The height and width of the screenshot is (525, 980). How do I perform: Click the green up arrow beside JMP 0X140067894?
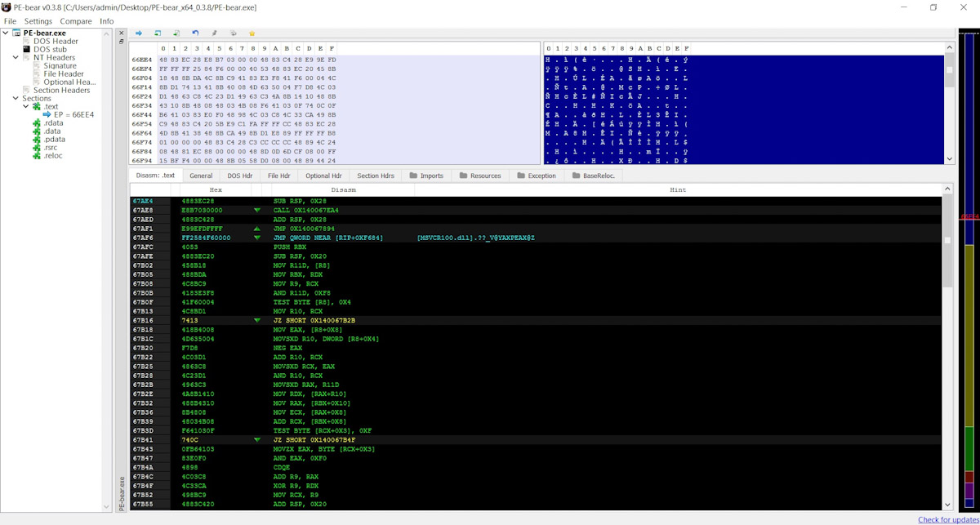click(257, 229)
